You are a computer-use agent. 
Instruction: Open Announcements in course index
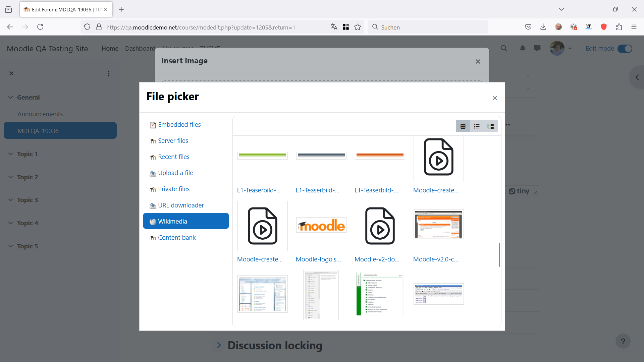40,114
